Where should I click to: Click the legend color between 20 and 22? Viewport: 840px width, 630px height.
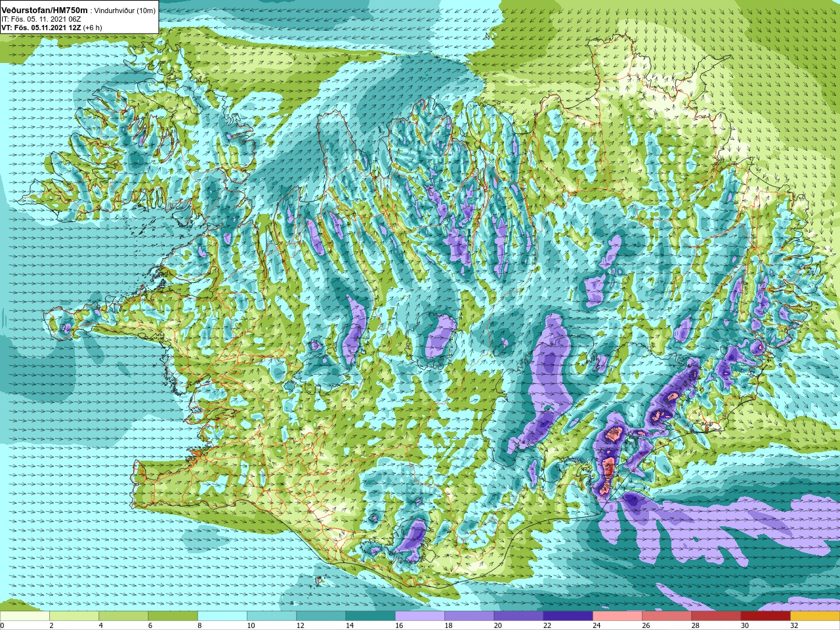pos(518,616)
